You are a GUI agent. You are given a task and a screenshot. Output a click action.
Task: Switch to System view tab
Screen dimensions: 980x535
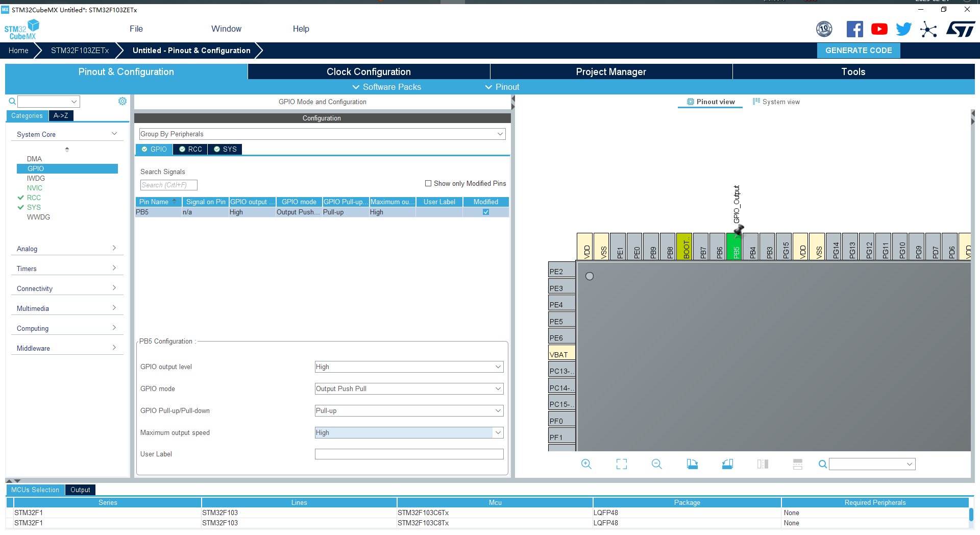pyautogui.click(x=776, y=102)
